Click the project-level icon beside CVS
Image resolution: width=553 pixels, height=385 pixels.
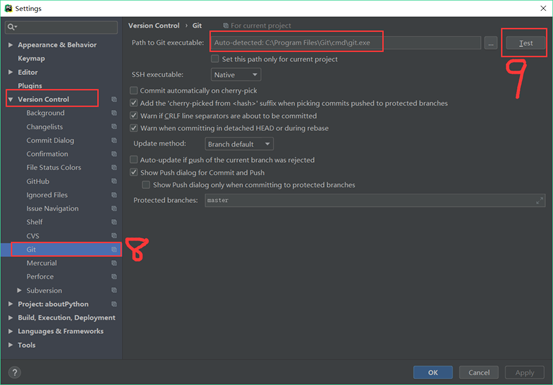(x=114, y=236)
